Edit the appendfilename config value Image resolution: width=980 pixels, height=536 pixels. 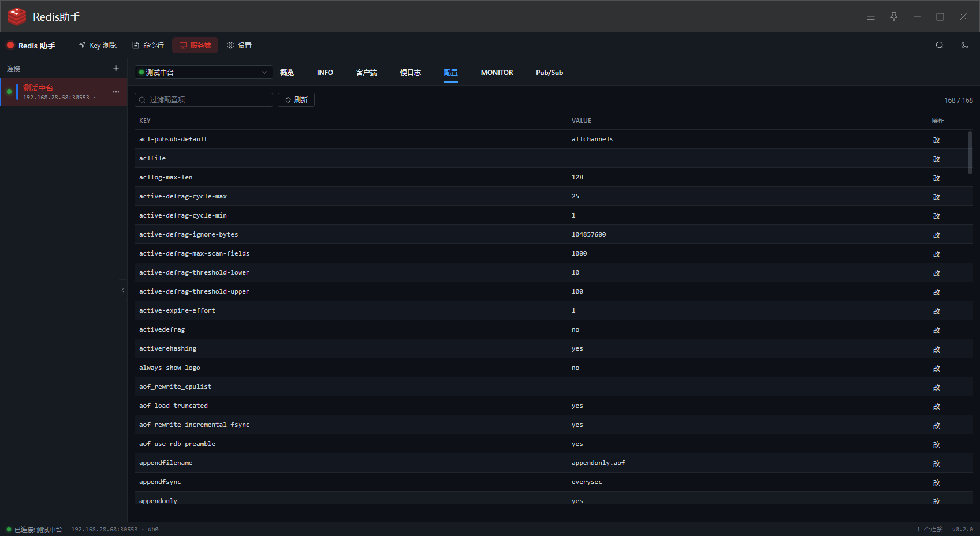937,463
